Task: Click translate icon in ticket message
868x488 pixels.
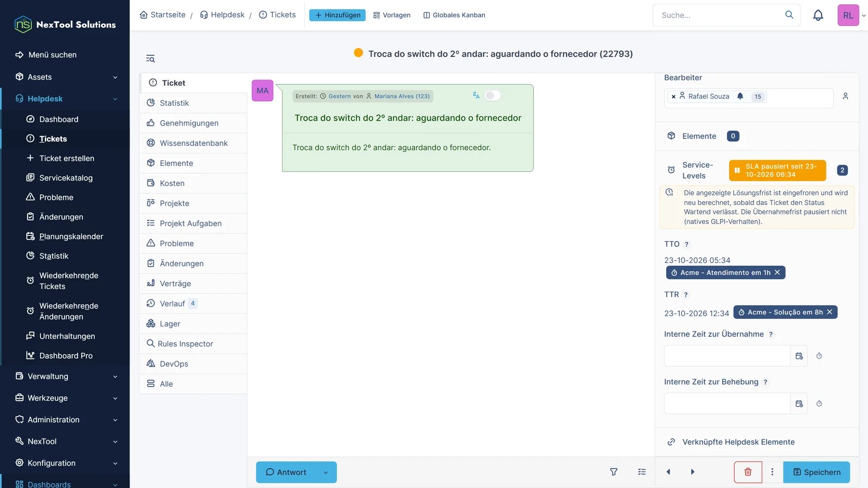Action: tap(476, 95)
